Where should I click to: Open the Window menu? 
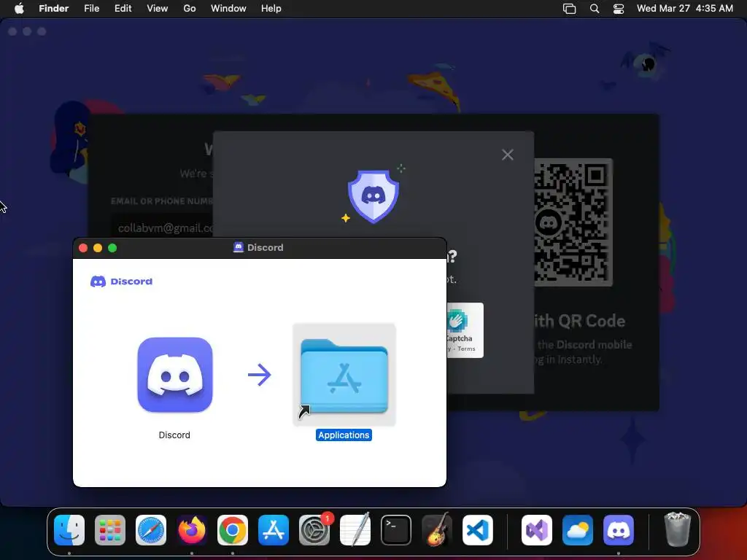(228, 8)
